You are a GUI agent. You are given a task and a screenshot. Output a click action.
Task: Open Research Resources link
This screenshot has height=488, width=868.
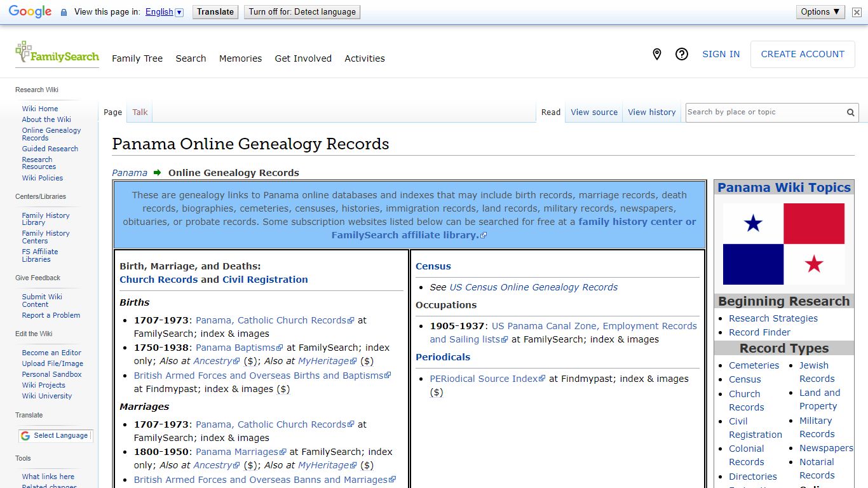tap(39, 163)
